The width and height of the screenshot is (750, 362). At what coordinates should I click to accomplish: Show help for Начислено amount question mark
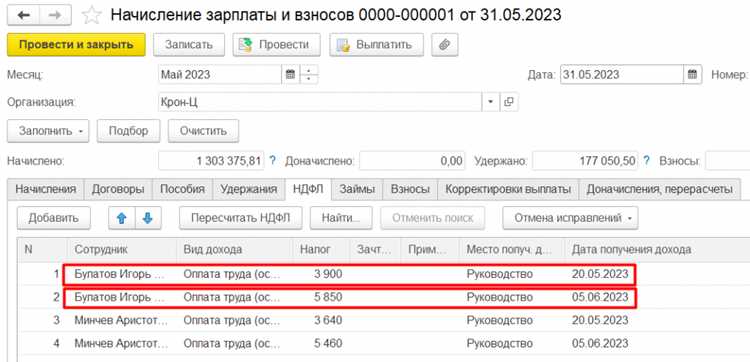pyautogui.click(x=273, y=161)
